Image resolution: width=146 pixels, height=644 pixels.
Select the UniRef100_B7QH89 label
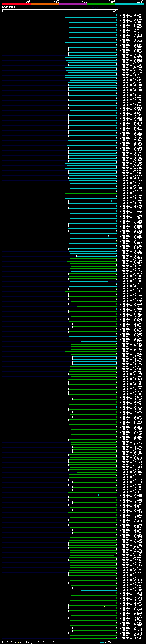click(x=131, y=545)
